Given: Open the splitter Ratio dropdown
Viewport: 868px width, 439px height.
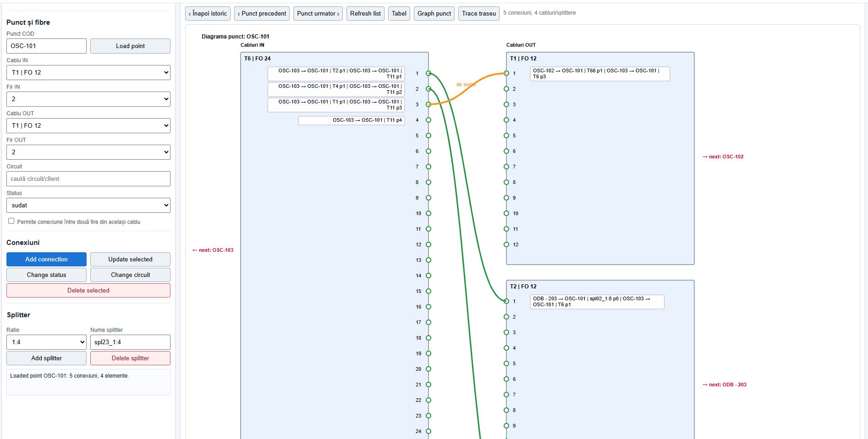Looking at the screenshot, I should click(46, 342).
